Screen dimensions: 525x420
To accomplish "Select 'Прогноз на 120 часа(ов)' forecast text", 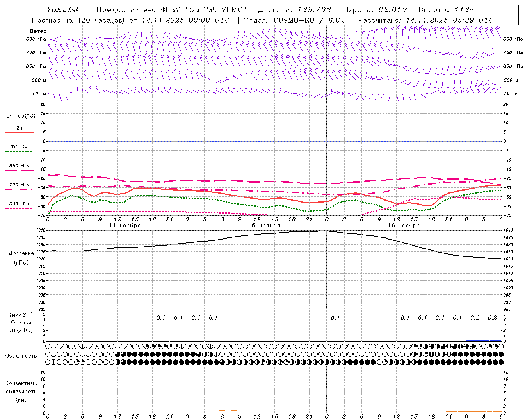I will [x=78, y=20].
